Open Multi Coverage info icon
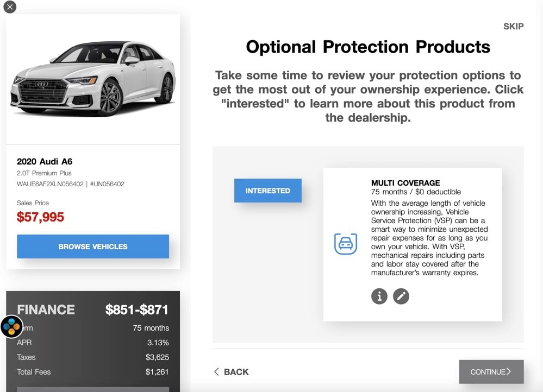 [379, 296]
